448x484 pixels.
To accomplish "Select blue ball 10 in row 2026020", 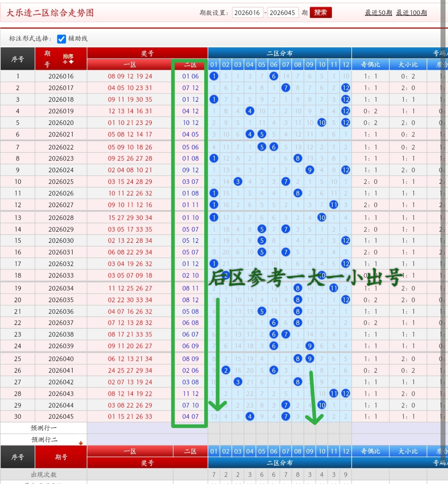I will (322, 123).
